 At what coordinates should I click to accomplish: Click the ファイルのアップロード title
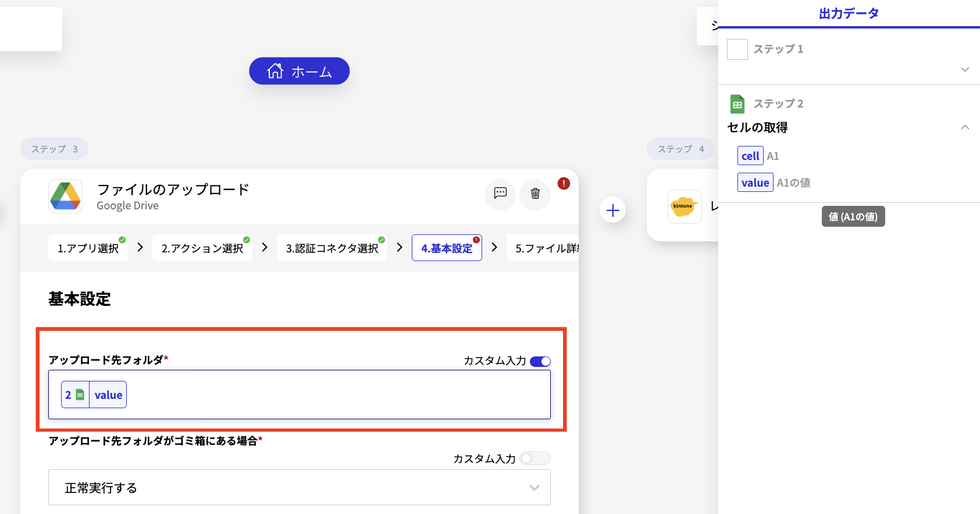[x=173, y=190]
